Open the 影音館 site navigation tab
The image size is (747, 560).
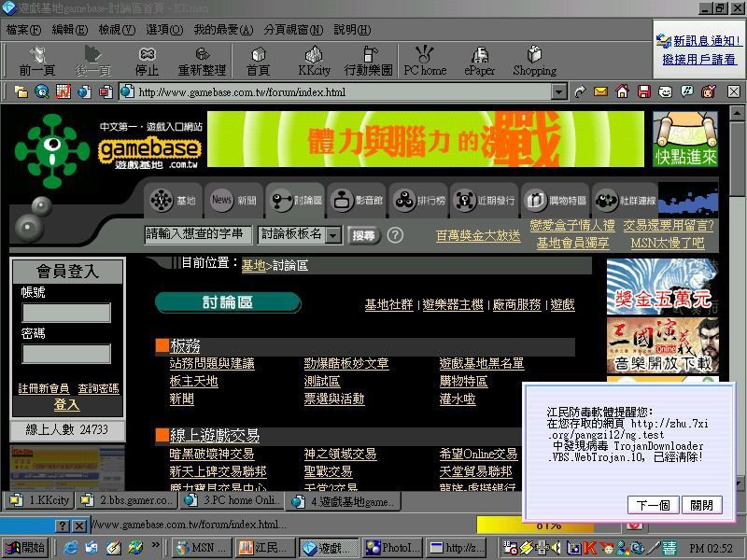point(357,200)
